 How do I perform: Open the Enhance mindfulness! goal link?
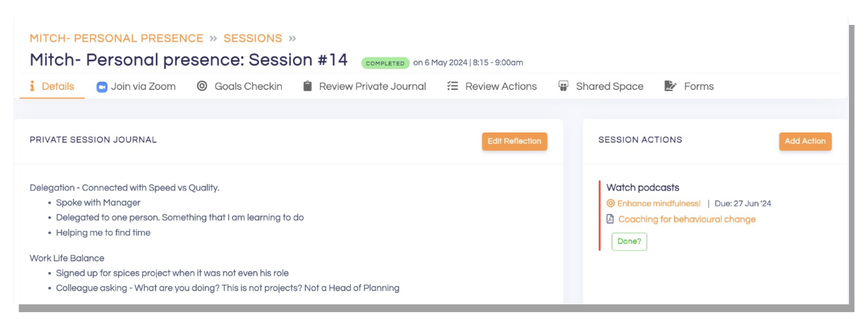tap(659, 204)
